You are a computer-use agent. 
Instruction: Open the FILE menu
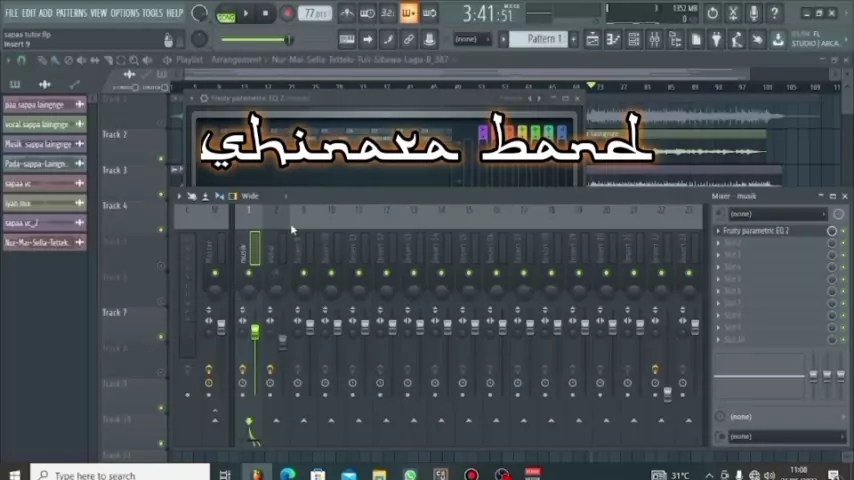click(x=12, y=13)
